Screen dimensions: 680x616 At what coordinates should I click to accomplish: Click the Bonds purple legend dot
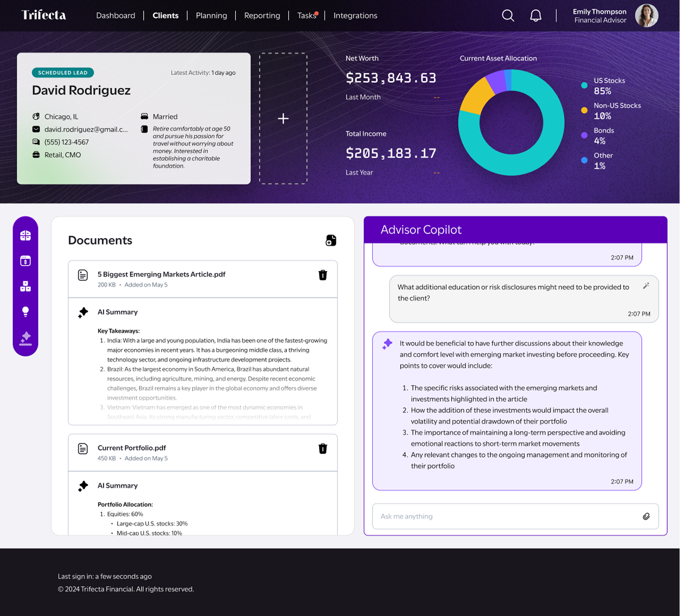(x=584, y=135)
